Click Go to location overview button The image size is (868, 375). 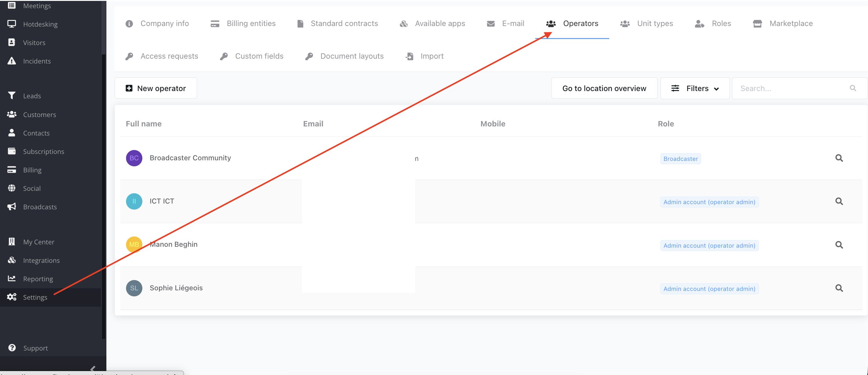coord(604,88)
